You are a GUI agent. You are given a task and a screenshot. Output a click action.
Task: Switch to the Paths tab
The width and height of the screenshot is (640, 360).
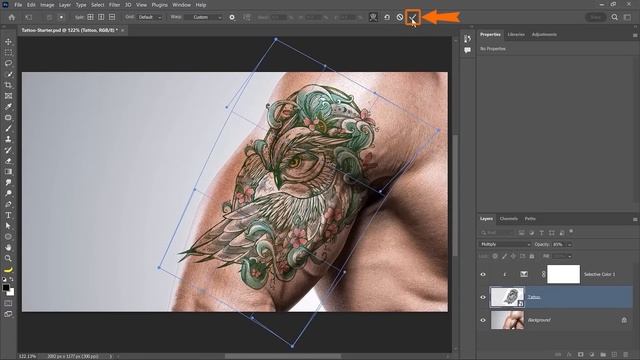coord(530,219)
